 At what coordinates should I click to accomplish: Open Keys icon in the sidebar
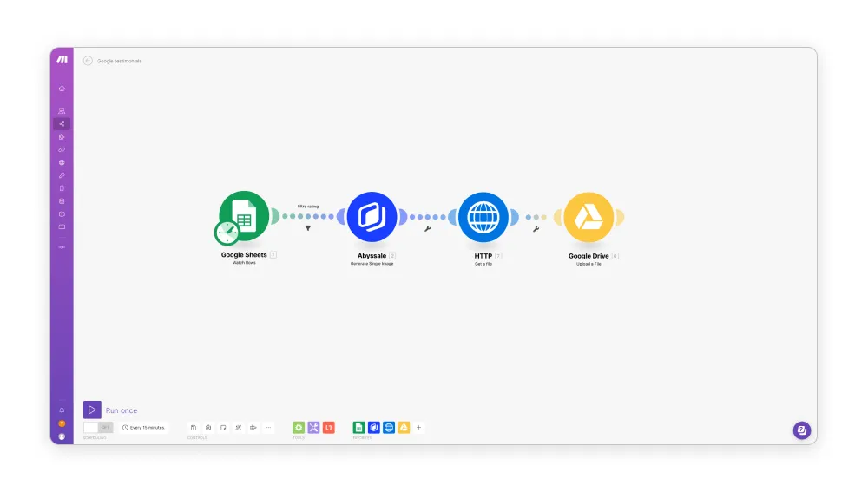point(62,175)
